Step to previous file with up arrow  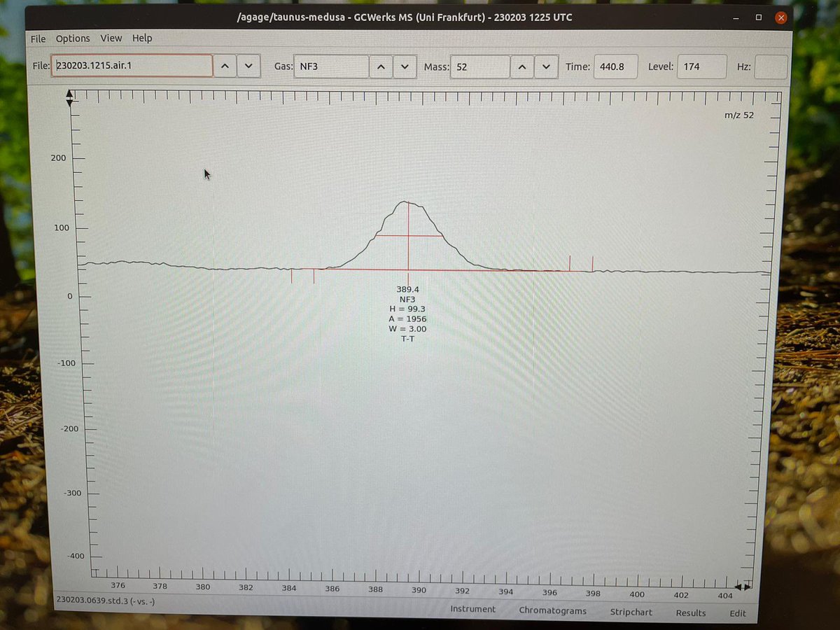pos(225,66)
